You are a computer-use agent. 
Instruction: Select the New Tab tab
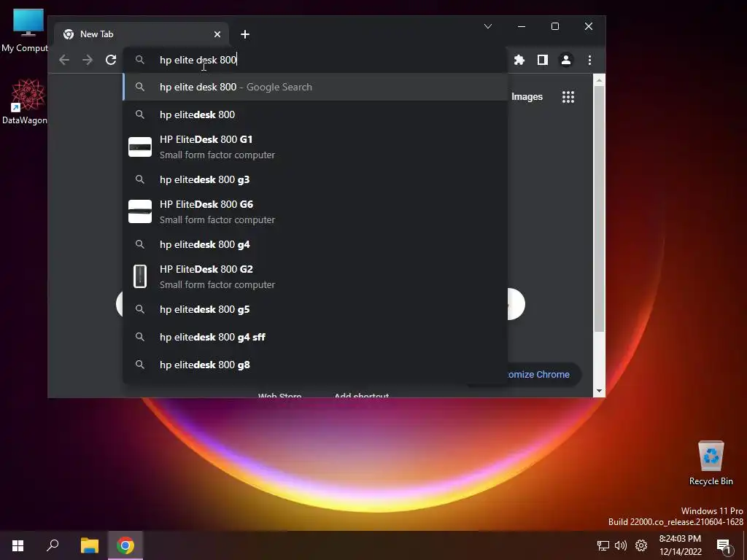[141, 34]
